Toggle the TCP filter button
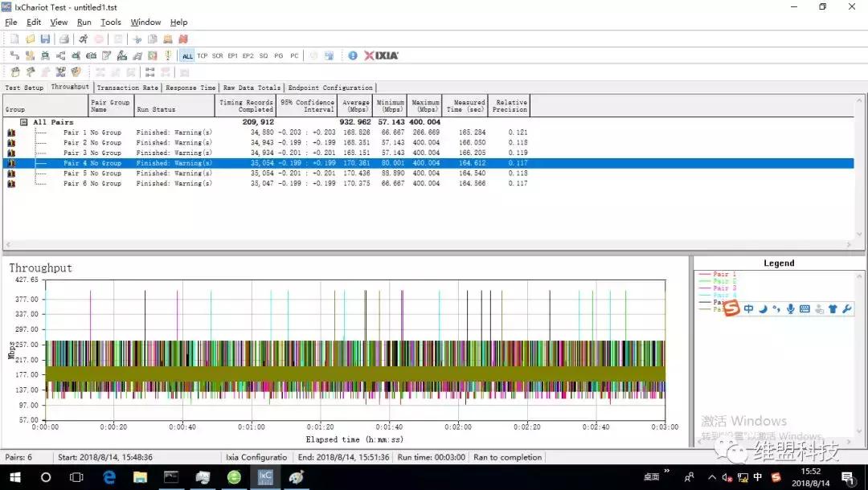 tap(202, 56)
